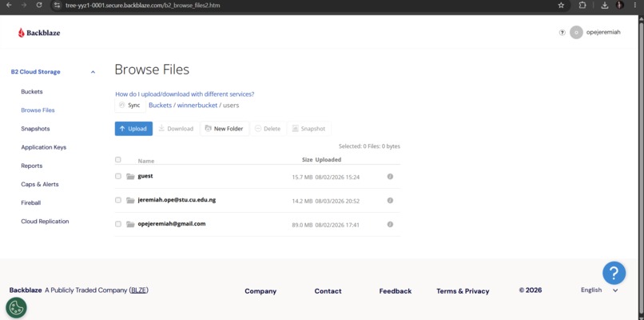Viewport: 644px width, 320px height.
Task: Open browser downloads icon
Action: pos(605,6)
